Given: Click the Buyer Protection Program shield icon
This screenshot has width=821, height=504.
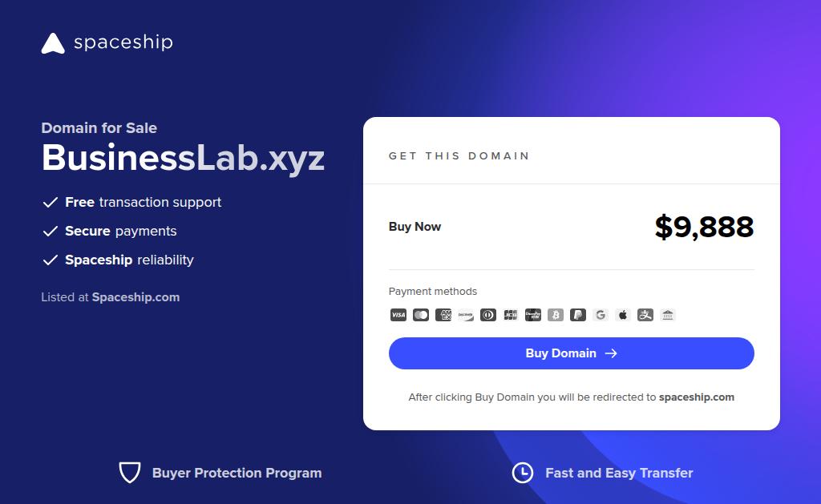Looking at the screenshot, I should [x=130, y=473].
